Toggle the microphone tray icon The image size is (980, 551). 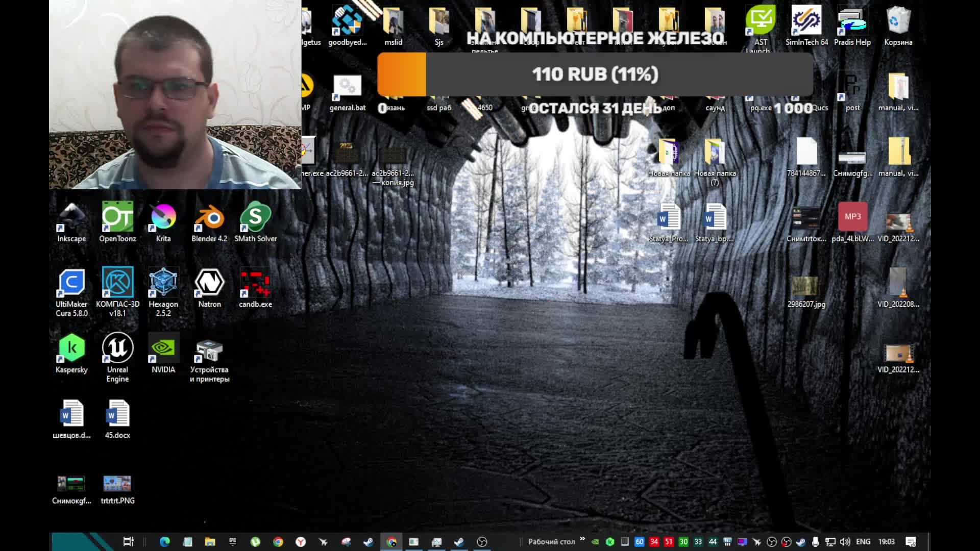tap(816, 542)
